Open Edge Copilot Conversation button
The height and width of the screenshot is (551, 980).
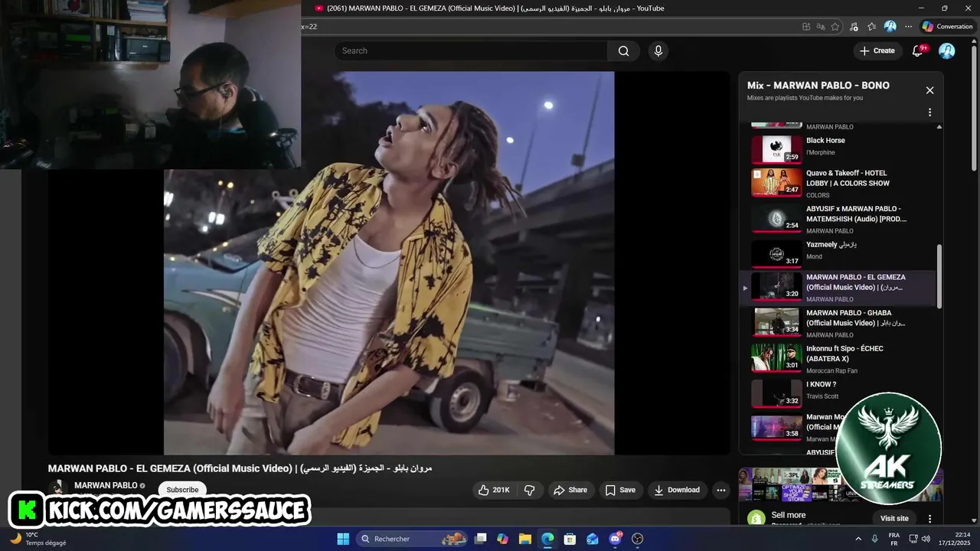pyautogui.click(x=948, y=26)
